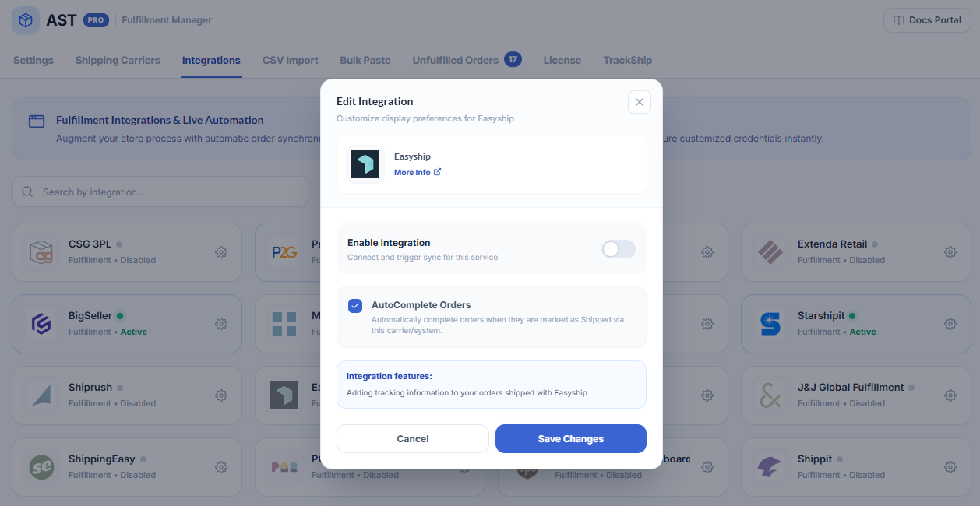Click the BigSeller Active status text
Viewport: 980px width, 506px height.
coord(134,332)
